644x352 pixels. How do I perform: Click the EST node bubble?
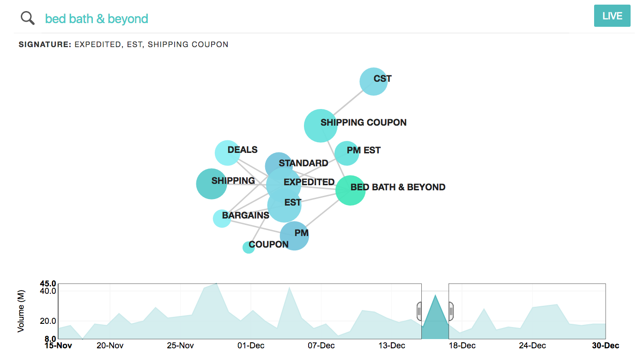point(285,206)
